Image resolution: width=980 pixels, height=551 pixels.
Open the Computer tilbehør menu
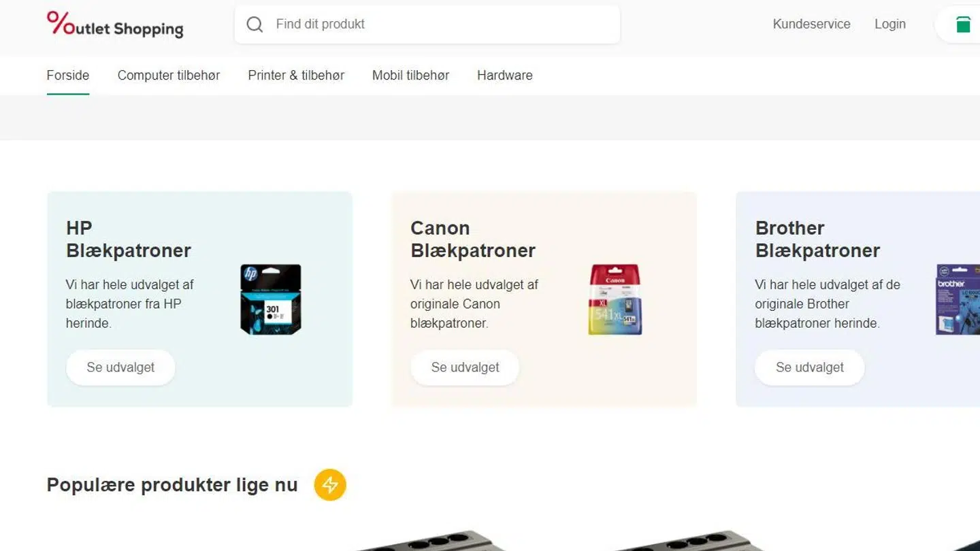coord(169,76)
